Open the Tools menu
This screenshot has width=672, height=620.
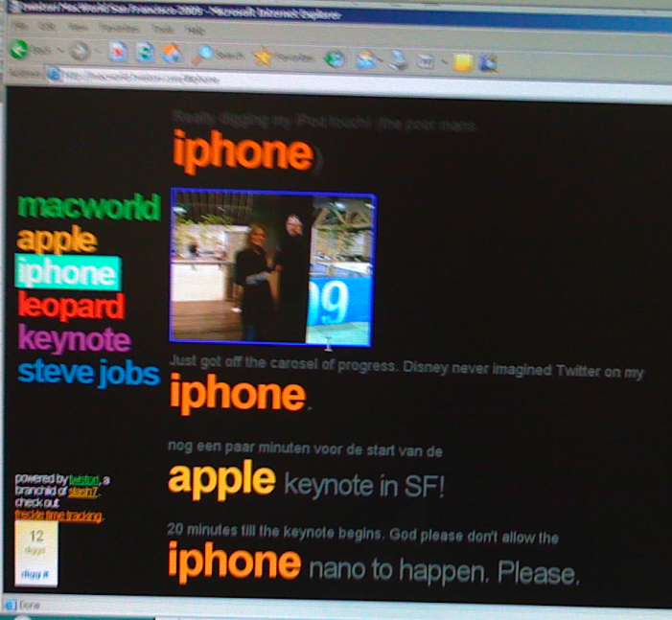tap(163, 30)
